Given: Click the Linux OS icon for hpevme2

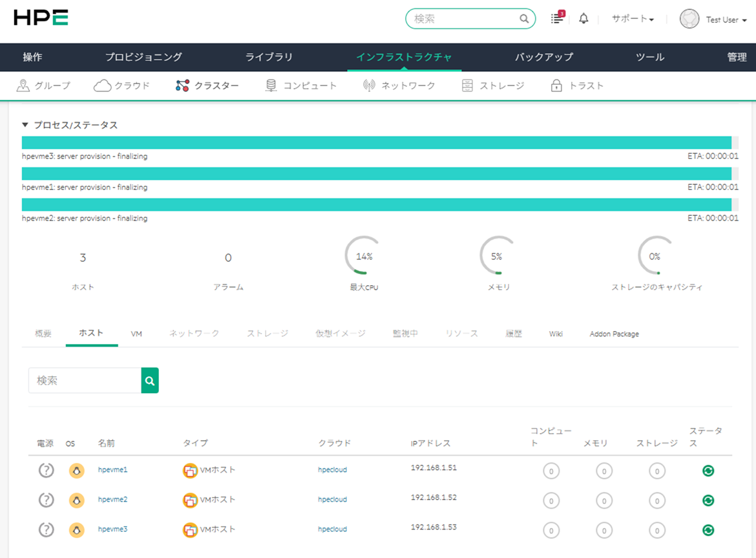Looking at the screenshot, I should click(77, 500).
